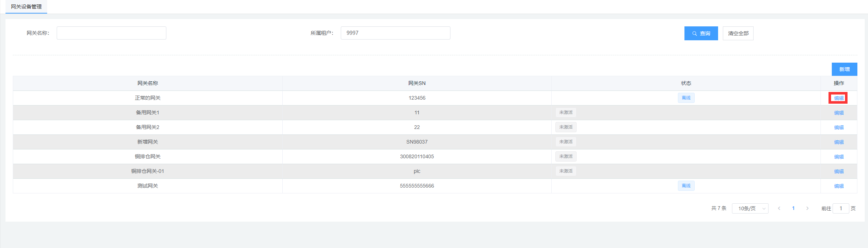This screenshot has height=248, width=868.
Task: Open the 网关设备管理 tab
Action: pos(26,7)
